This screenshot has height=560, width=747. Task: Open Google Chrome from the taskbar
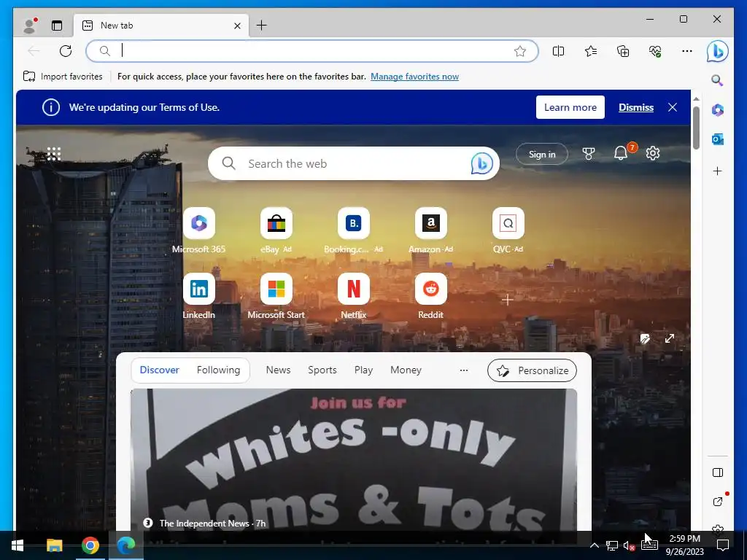click(x=90, y=545)
